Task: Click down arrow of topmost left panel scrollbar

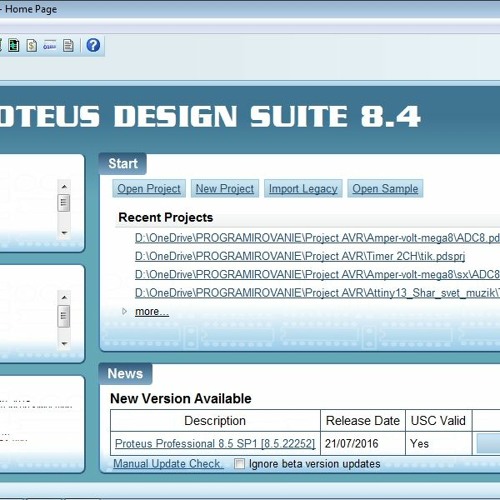Action: point(64,233)
